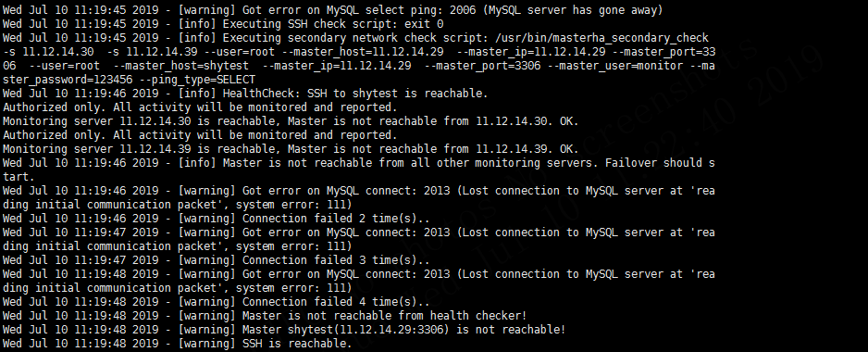868x352 pixels.
Task: Click the 'Connection failed 3 time(s)' warning
Action: tap(216, 259)
